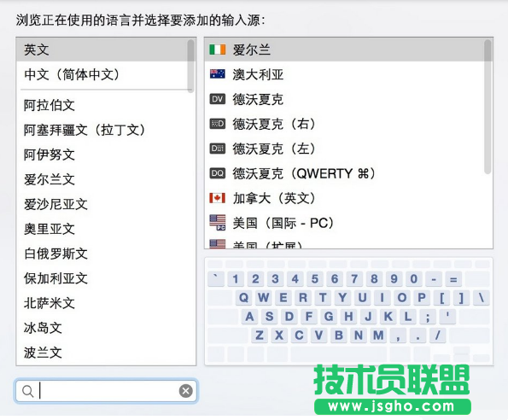The image size is (508, 420).
Task: Click the US flag PC icon
Action: 218,223
